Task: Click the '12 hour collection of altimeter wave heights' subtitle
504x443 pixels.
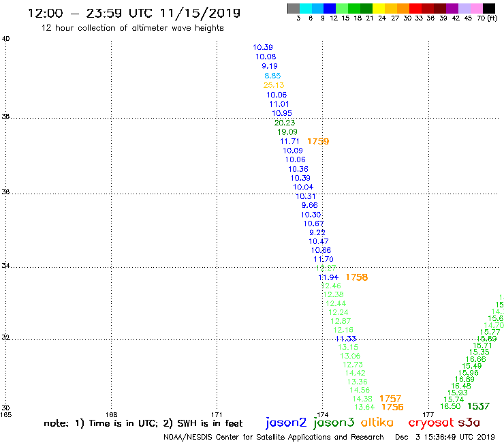Action: tap(132, 28)
